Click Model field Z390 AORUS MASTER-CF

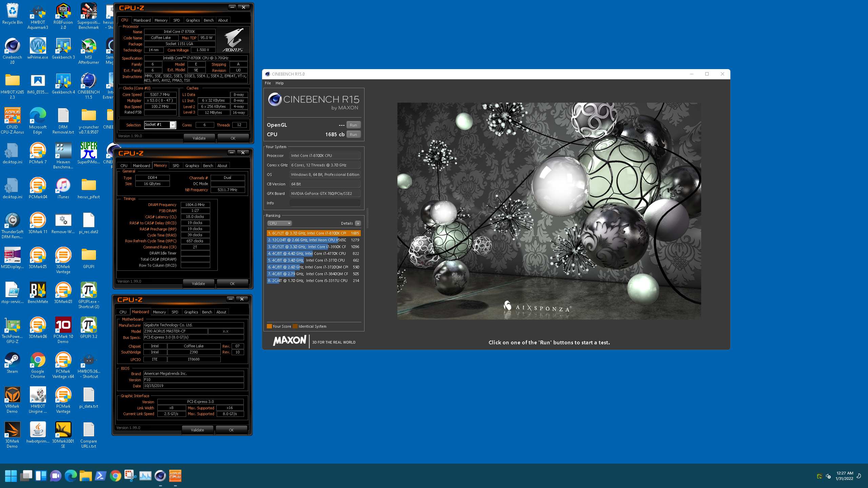pos(175,331)
